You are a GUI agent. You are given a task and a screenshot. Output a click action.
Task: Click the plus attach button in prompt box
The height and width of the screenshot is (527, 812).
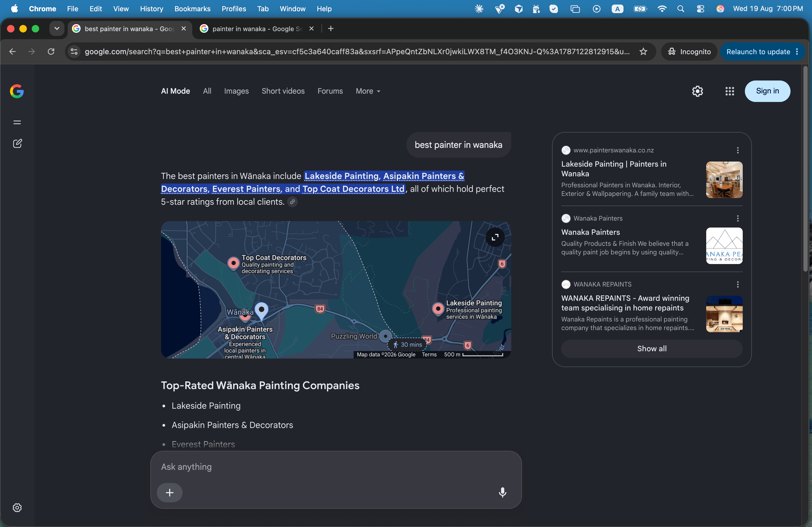point(169,493)
